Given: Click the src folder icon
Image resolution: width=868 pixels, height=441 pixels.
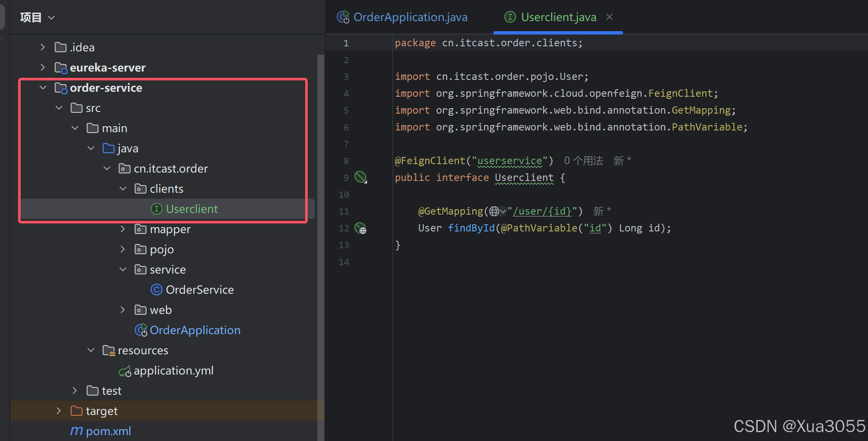Looking at the screenshot, I should [x=77, y=108].
